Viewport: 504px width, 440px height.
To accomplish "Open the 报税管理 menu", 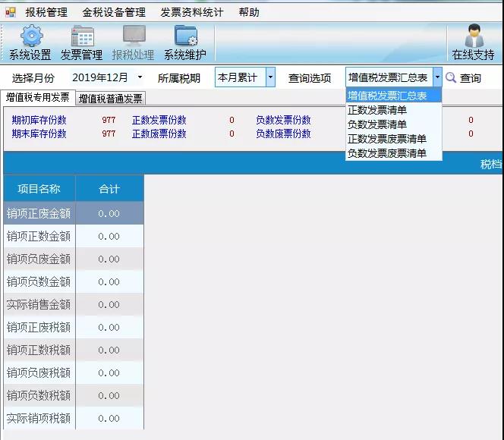I will pos(46,12).
